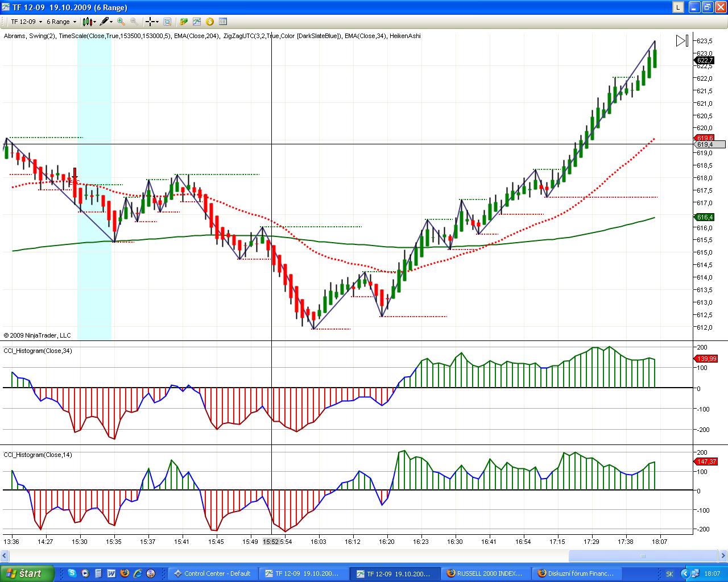728x582 pixels.
Task: Click the grayed zoom out magnifier
Action: coord(134,22)
